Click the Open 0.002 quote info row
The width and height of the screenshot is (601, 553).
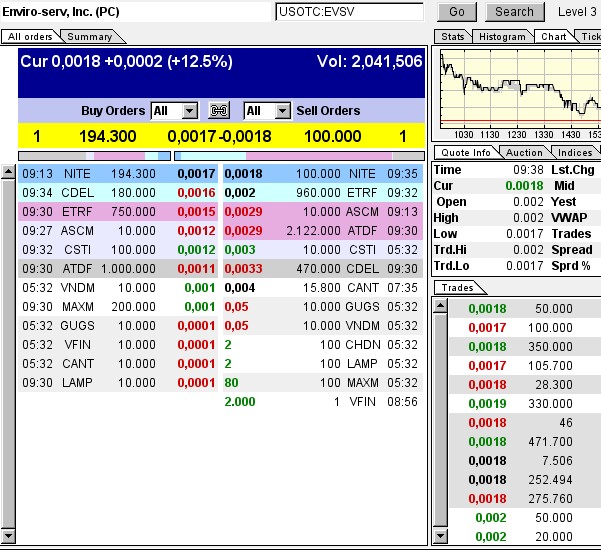pos(489,202)
